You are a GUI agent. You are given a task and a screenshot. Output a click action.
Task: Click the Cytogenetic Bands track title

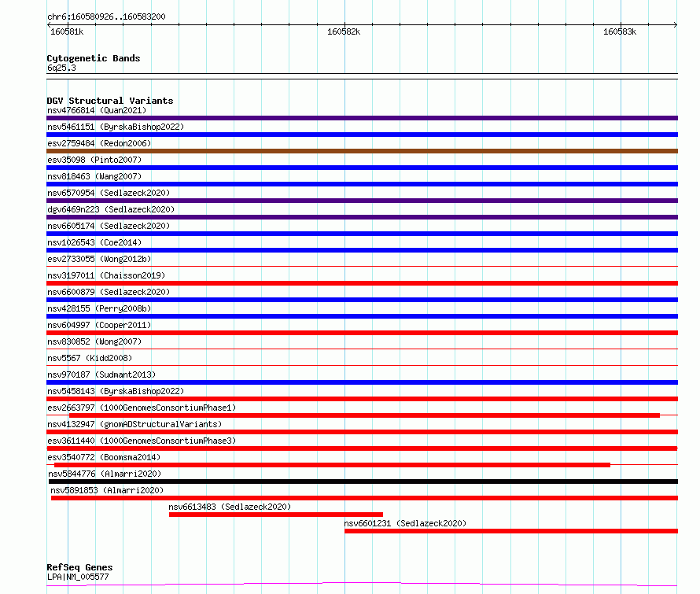94,58
